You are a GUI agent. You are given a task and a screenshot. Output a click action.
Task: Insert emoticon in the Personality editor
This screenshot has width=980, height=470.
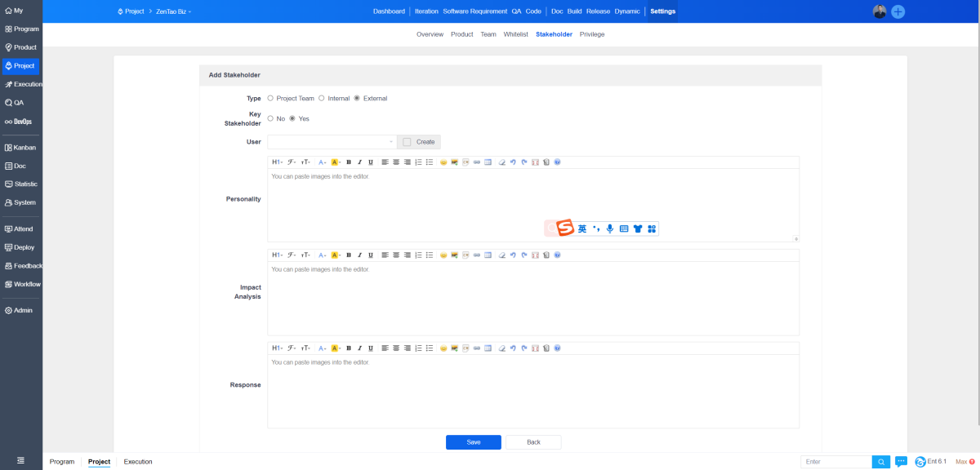(443, 162)
